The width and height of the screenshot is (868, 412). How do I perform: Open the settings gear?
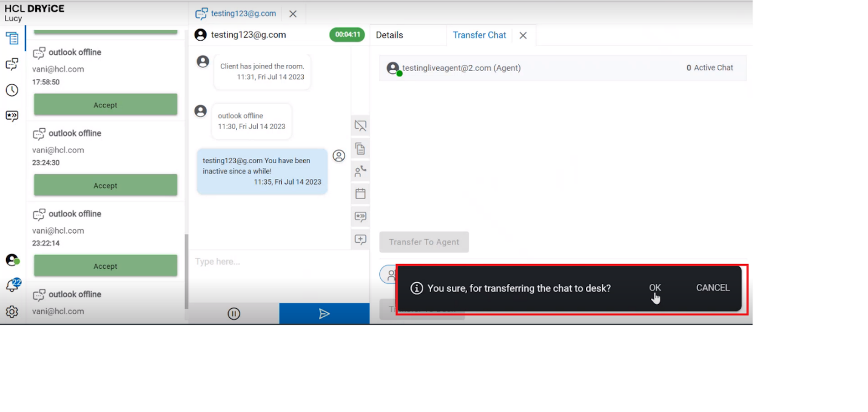click(12, 312)
